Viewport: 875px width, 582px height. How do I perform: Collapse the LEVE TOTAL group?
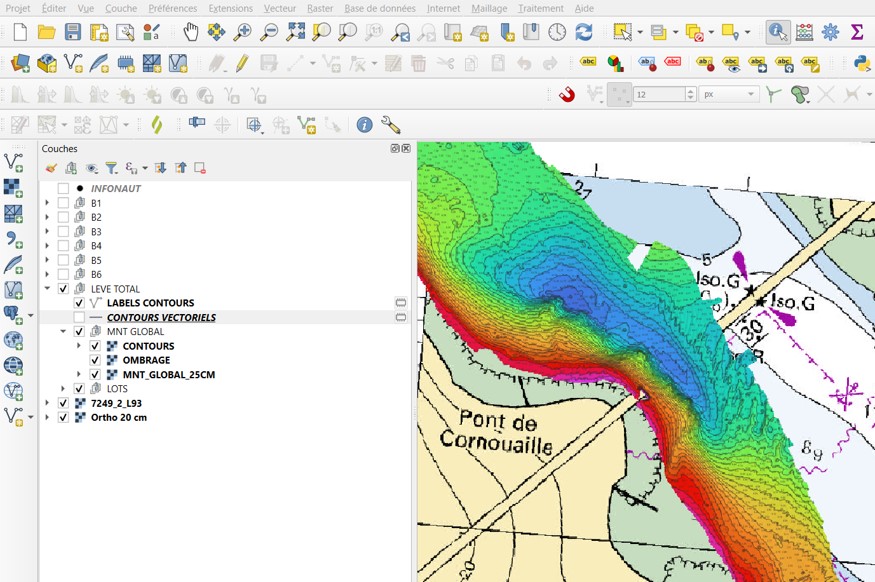coord(46,289)
